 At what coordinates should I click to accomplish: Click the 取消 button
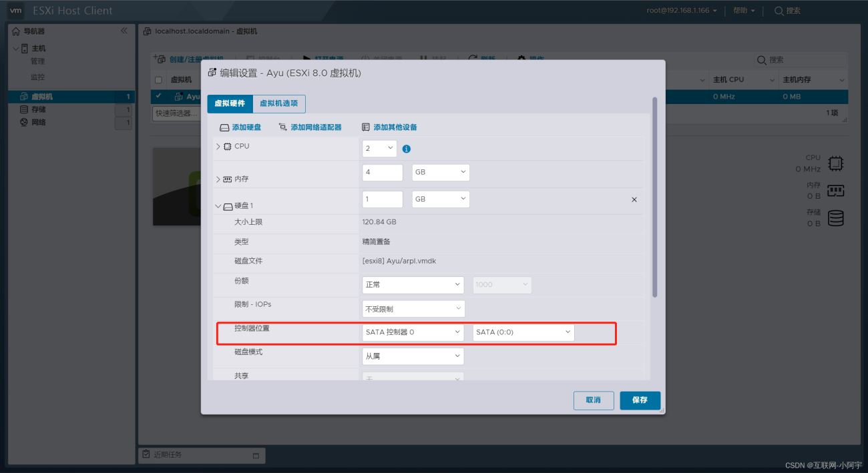594,400
